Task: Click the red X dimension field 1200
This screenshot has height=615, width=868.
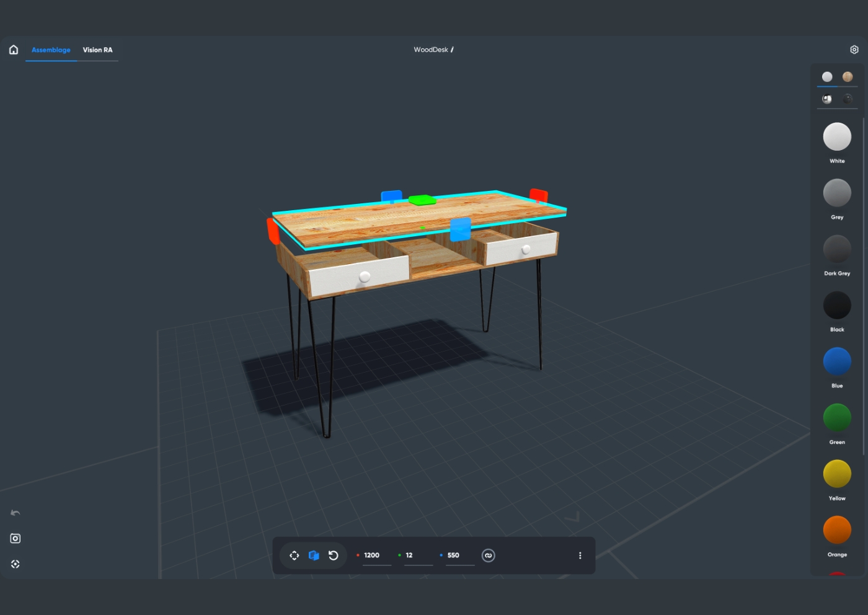Action: coord(377,555)
